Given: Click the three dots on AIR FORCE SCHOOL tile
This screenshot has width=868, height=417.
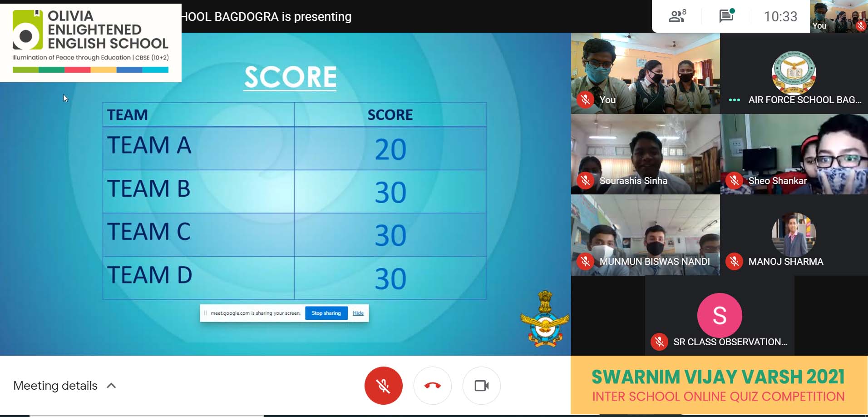Looking at the screenshot, I should coord(734,100).
